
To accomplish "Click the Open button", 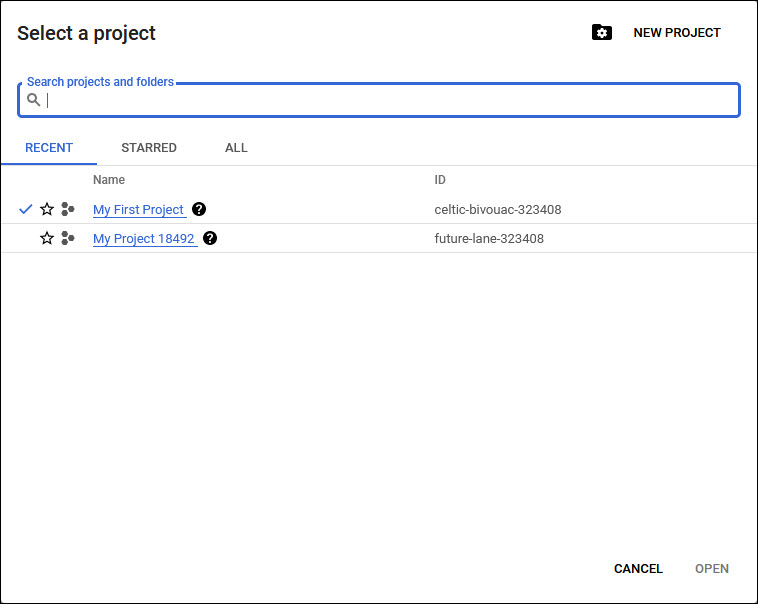I will coord(712,569).
